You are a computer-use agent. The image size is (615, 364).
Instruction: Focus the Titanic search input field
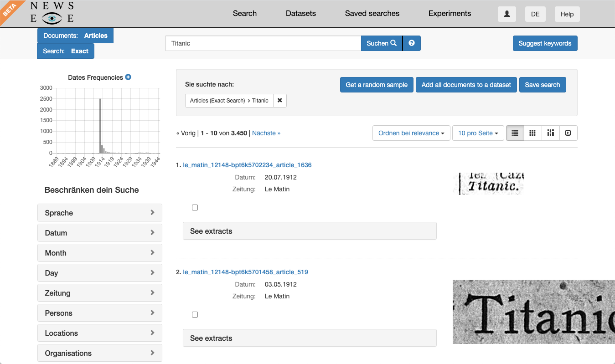click(263, 43)
